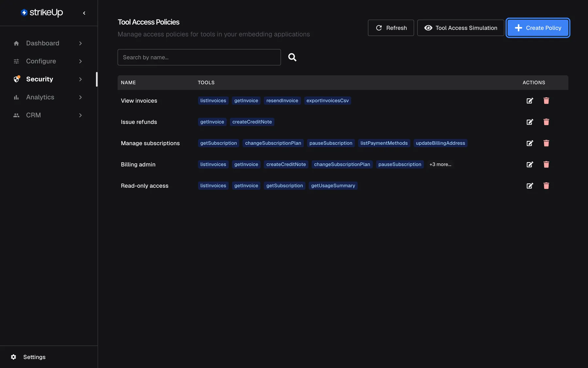
Task: Expand the Analytics chevron
Action: coord(80,97)
